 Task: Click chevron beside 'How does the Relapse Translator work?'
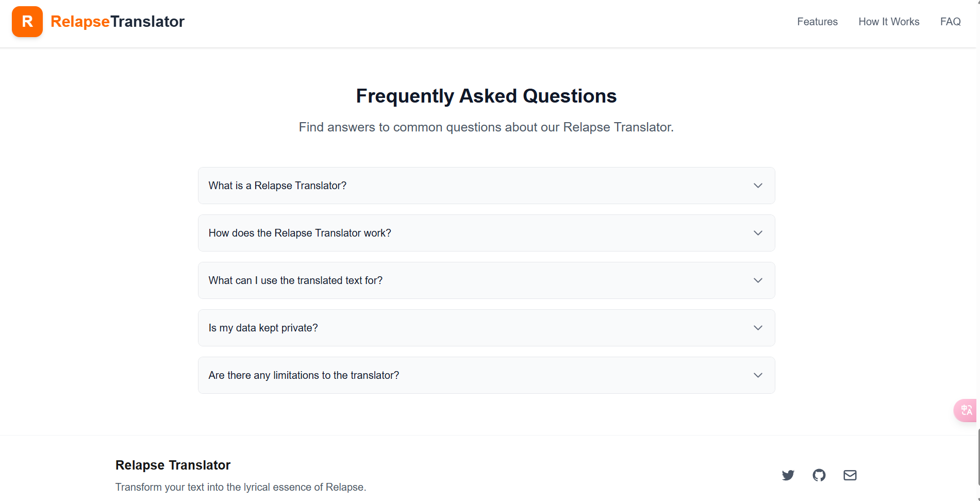click(x=757, y=233)
